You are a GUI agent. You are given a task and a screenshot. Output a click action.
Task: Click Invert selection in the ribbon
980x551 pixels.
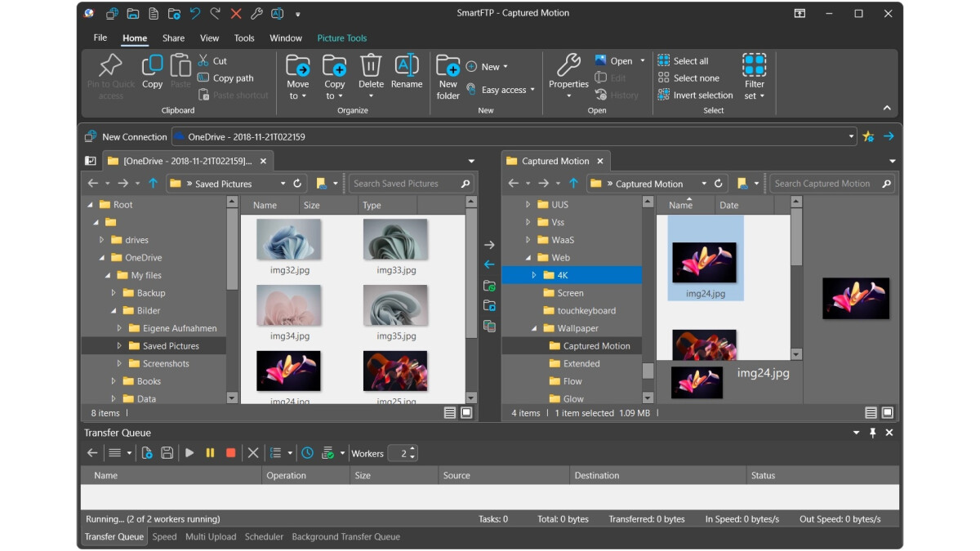click(695, 95)
